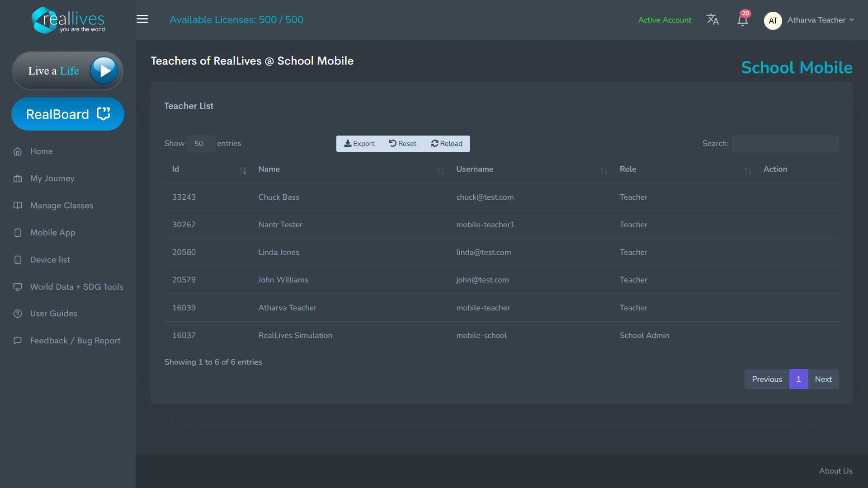Toggle the hamburger sidebar menu
Image resolution: width=868 pixels, height=488 pixels.
click(142, 19)
